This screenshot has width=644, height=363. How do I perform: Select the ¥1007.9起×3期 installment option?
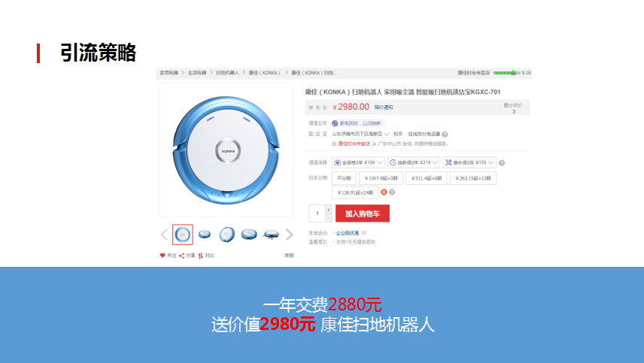point(381,178)
